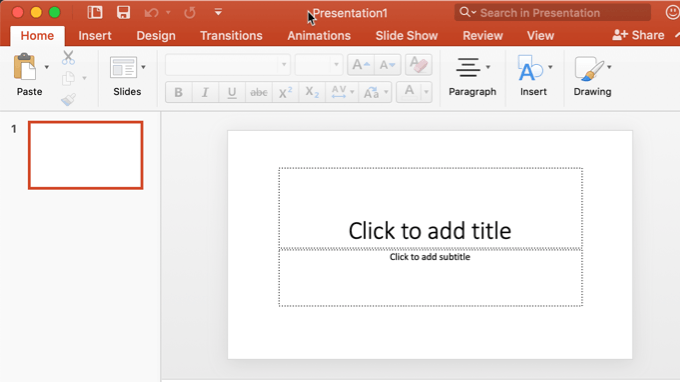Viewport: 680px width, 382px height.
Task: Click the Change Case Aa icon
Action: point(371,92)
